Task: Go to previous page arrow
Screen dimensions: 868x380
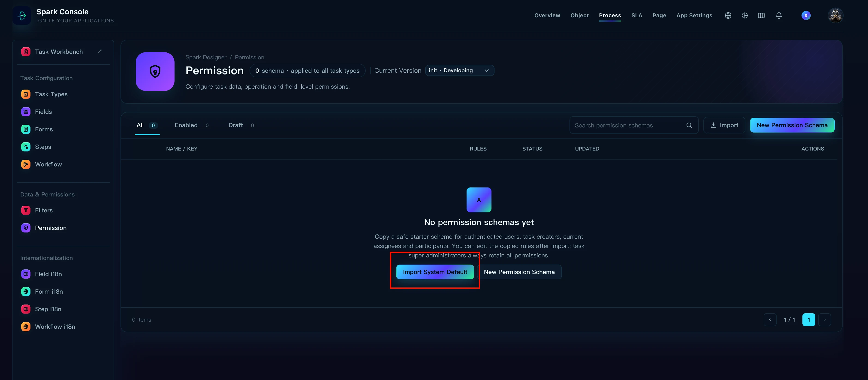Action: pos(770,320)
